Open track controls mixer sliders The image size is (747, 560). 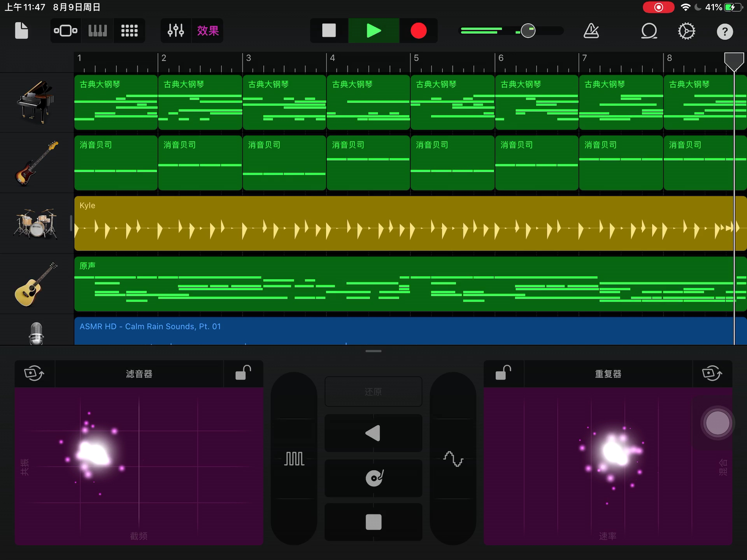pos(176,31)
